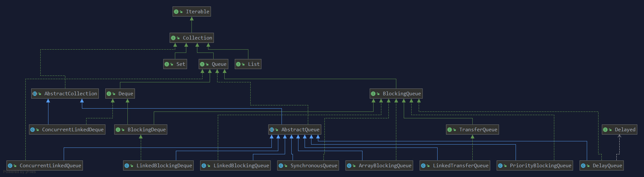Click the class icon on DelayQueue
This screenshot has height=177, width=644.
coord(583,166)
